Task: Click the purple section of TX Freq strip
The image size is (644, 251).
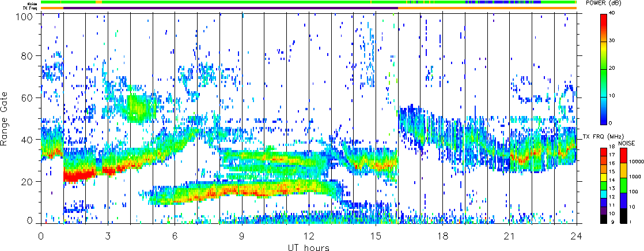Action: click(231, 8)
